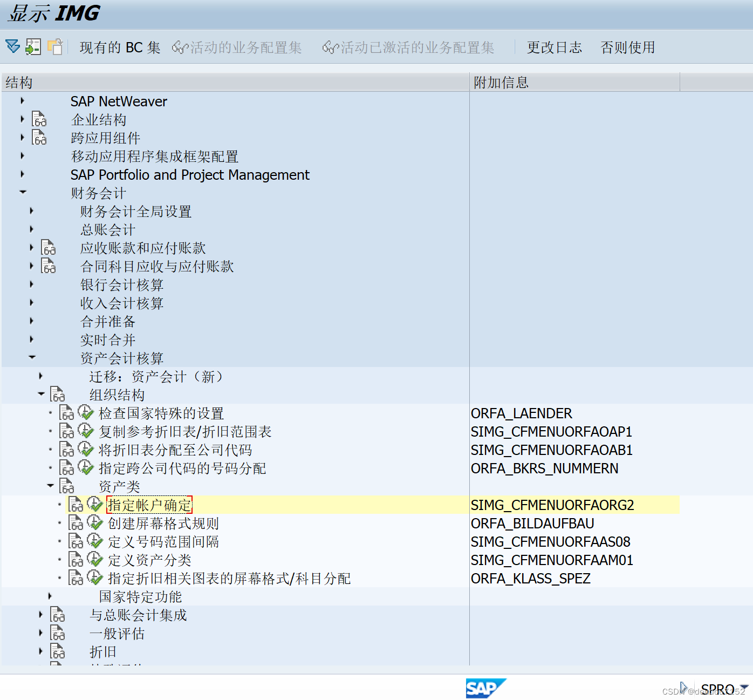Click SIMG_CFMENUORFAORG2 additional info cell
The width and height of the screenshot is (753, 700).
pos(552,505)
